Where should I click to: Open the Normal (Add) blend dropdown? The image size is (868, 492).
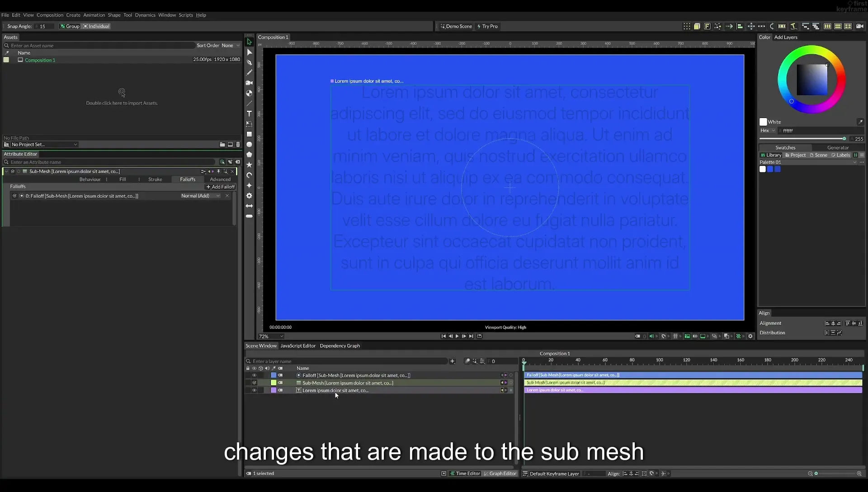200,196
